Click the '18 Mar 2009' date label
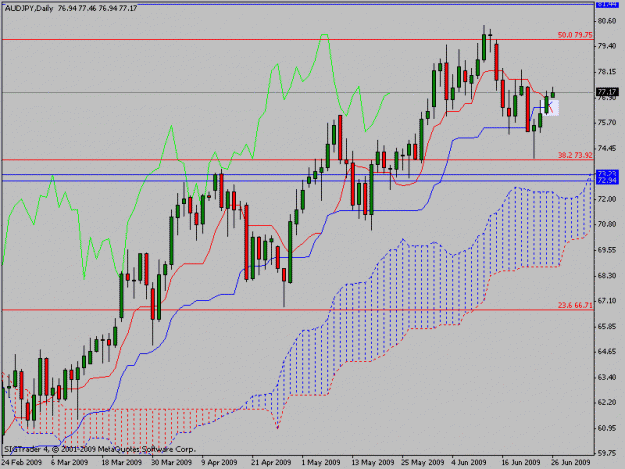Viewport: 625px width, 469px height. [x=122, y=462]
